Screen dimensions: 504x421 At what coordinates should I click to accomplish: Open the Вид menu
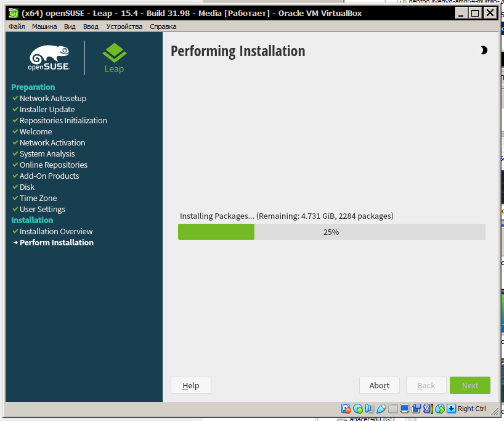tap(70, 27)
